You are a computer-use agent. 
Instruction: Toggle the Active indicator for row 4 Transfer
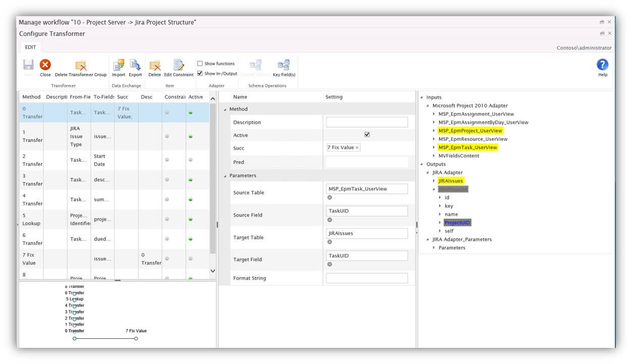pos(190,199)
